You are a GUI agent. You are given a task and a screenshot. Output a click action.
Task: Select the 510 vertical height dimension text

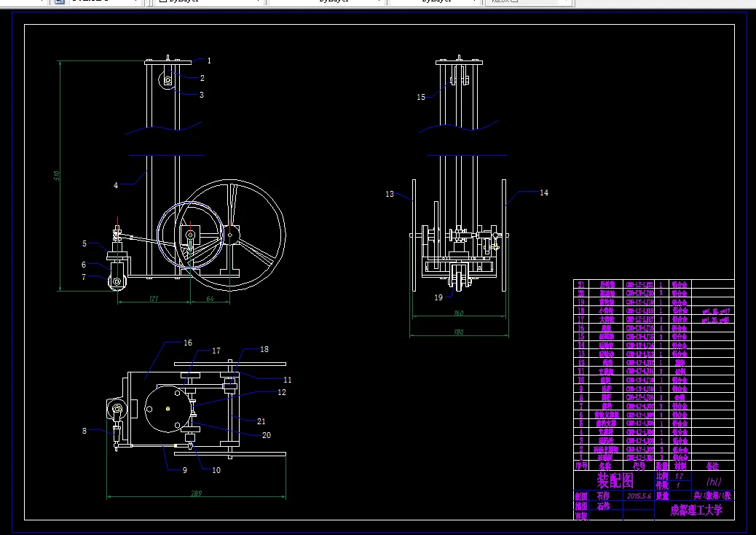tap(57, 176)
